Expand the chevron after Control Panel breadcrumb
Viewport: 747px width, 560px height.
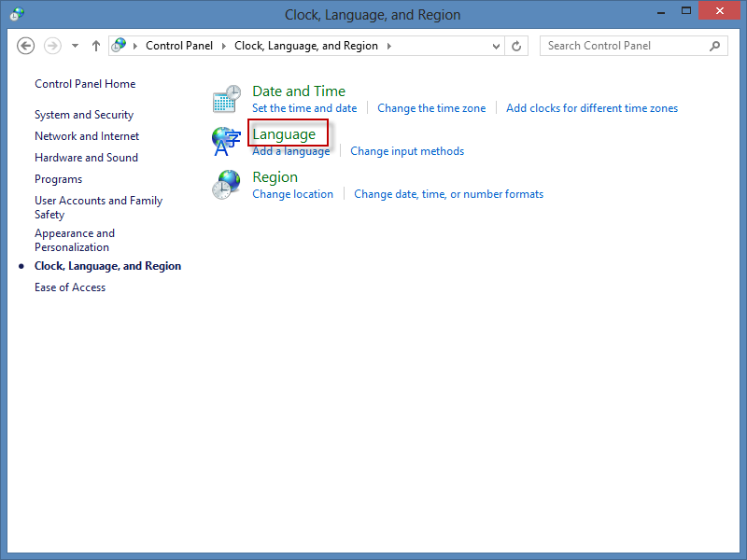tap(224, 46)
